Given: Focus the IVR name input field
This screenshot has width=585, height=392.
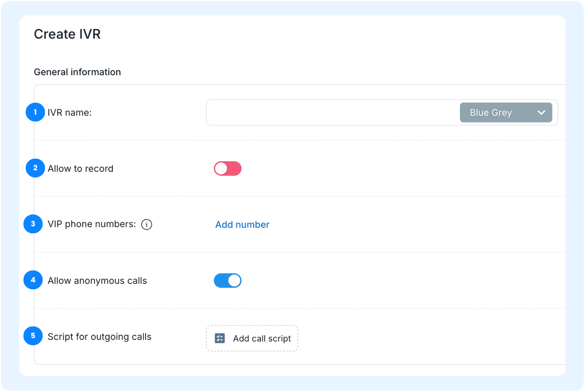Looking at the screenshot, I should [332, 112].
